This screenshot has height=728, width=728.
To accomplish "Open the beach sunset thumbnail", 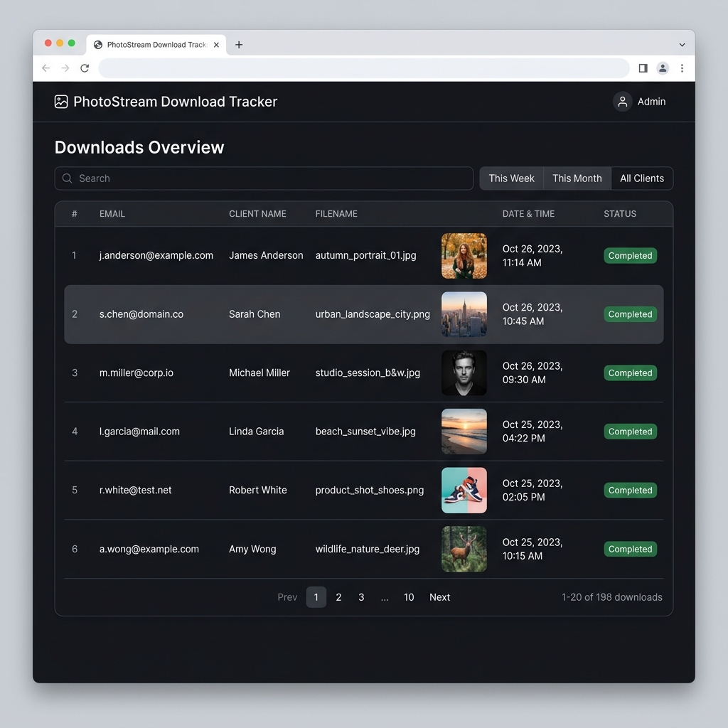I will pos(464,432).
